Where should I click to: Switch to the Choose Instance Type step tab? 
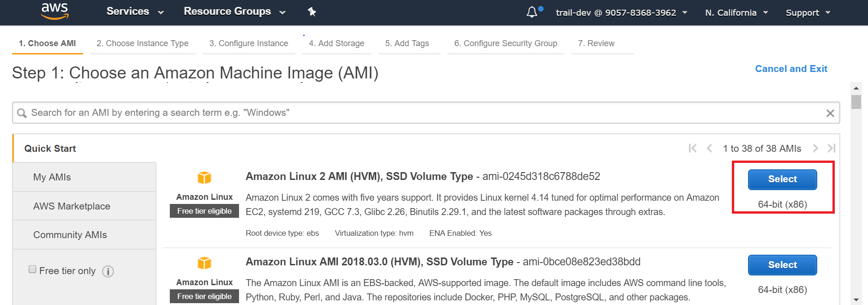[143, 43]
